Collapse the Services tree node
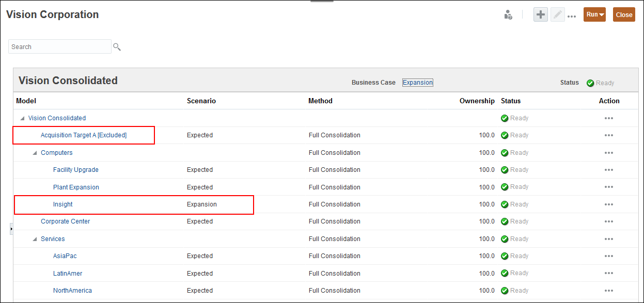The height and width of the screenshot is (303, 644). click(x=35, y=239)
